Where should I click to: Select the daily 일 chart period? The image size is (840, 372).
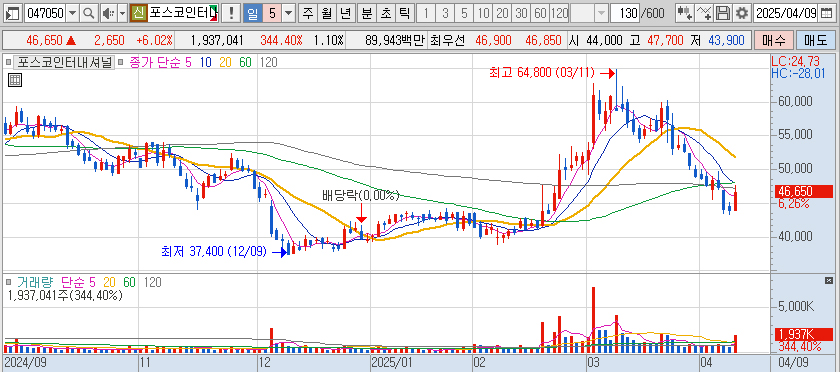point(253,13)
